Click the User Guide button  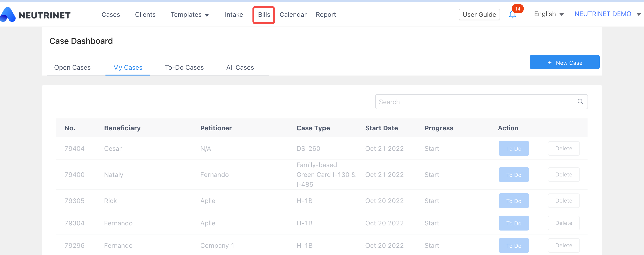[x=479, y=14]
